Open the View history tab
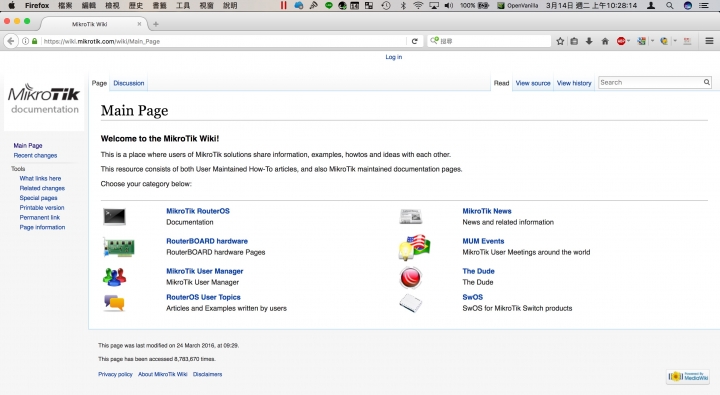The height and width of the screenshot is (395, 720). (574, 83)
